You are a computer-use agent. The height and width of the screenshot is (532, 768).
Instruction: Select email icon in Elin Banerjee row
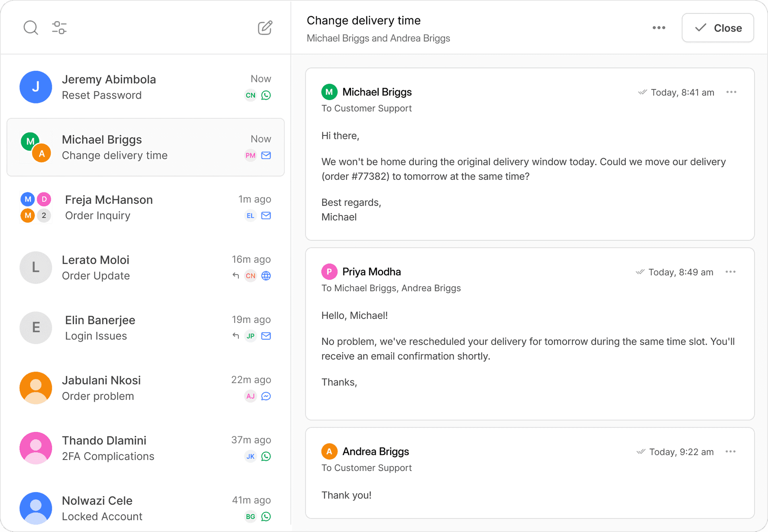pos(266,336)
